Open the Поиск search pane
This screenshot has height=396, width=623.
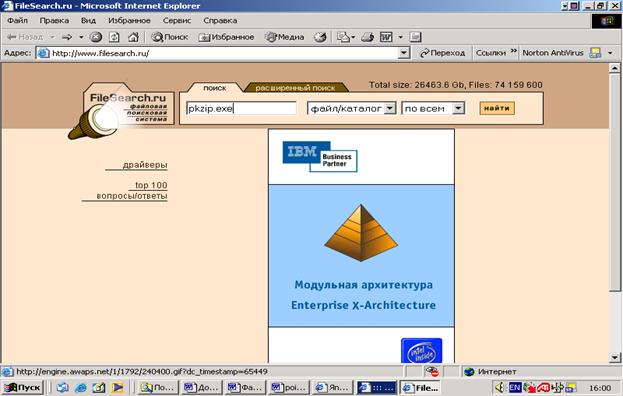coord(170,37)
